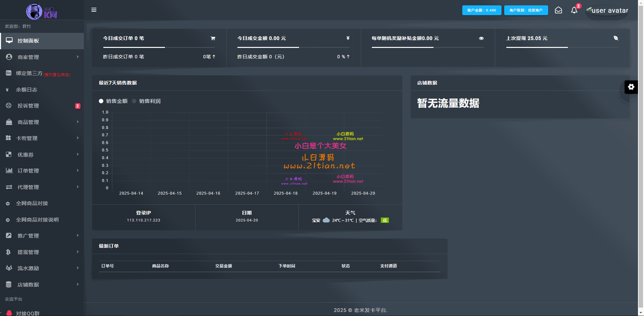Open the notification bell
This screenshot has height=316, width=644.
[x=574, y=10]
